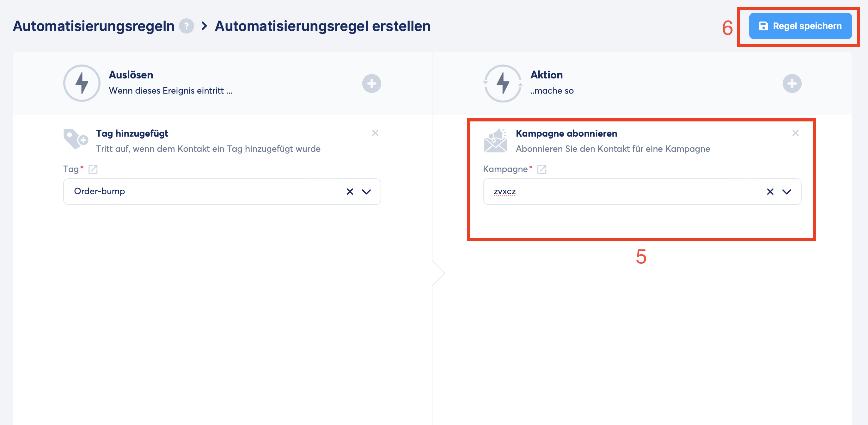Click the help question mark icon
This screenshot has height=425, width=868.
(x=186, y=26)
